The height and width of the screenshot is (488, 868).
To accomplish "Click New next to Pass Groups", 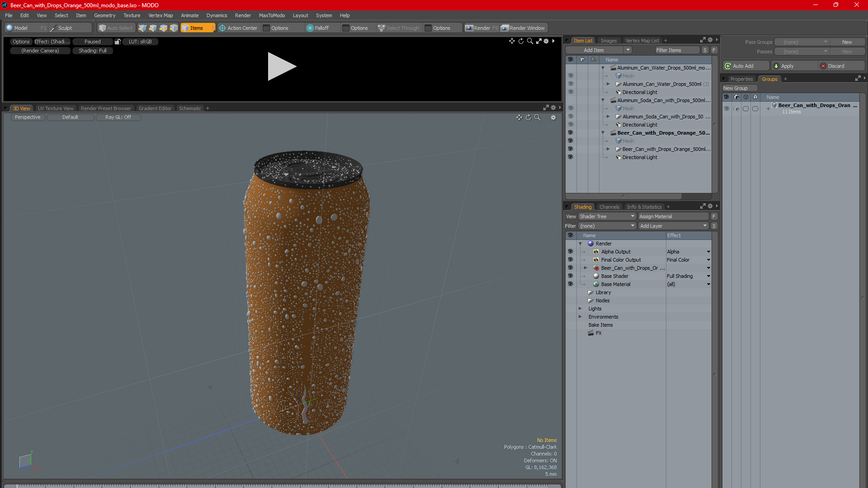I will point(847,42).
